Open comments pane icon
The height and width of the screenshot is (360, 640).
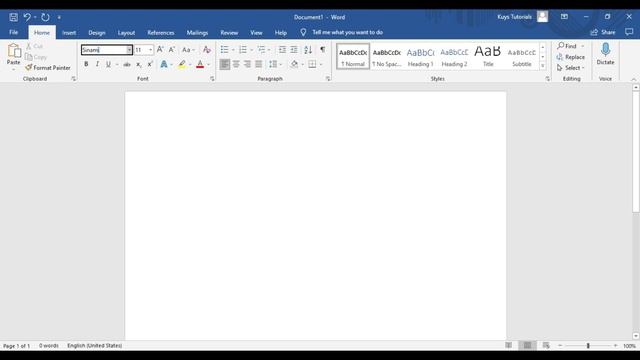[629, 32]
